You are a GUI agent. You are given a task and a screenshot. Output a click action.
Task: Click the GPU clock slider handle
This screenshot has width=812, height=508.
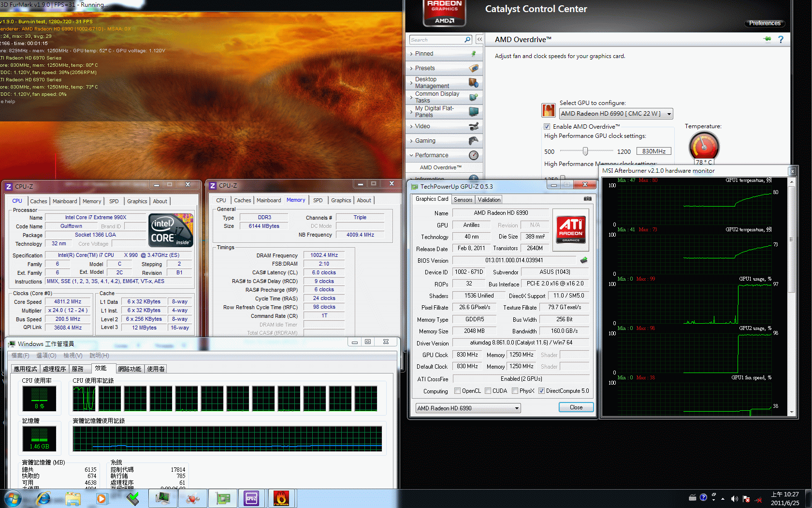tap(585, 151)
